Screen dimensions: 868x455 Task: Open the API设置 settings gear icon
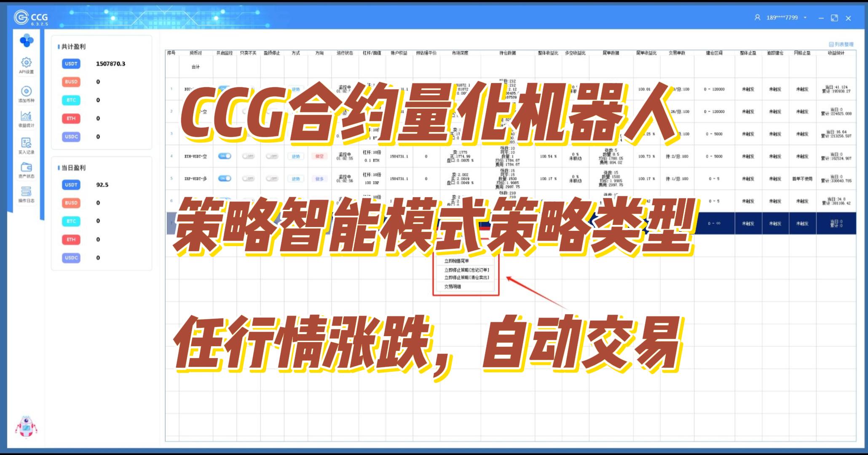coord(26,63)
